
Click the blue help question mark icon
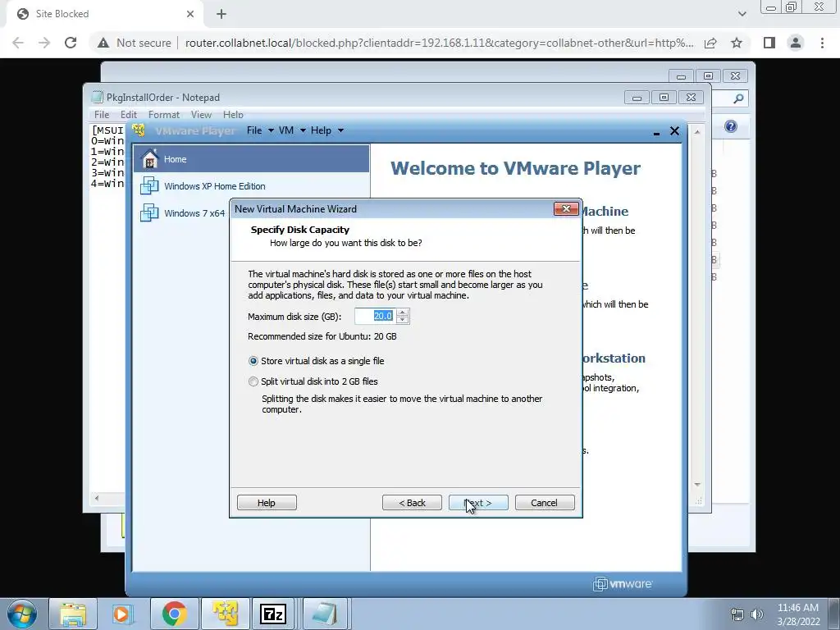(x=731, y=126)
